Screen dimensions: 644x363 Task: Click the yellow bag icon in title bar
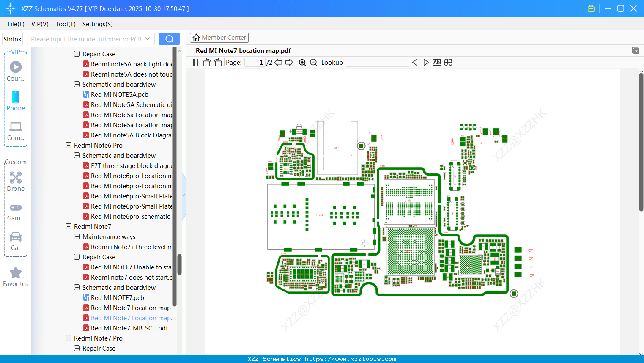click(x=591, y=8)
